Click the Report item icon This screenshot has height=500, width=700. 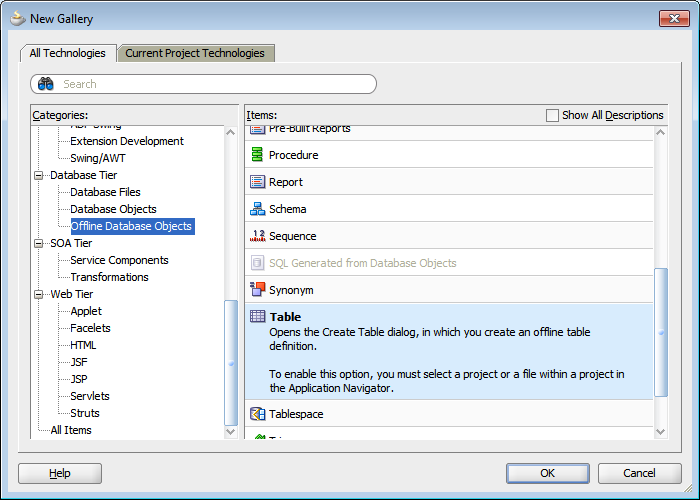coord(257,182)
